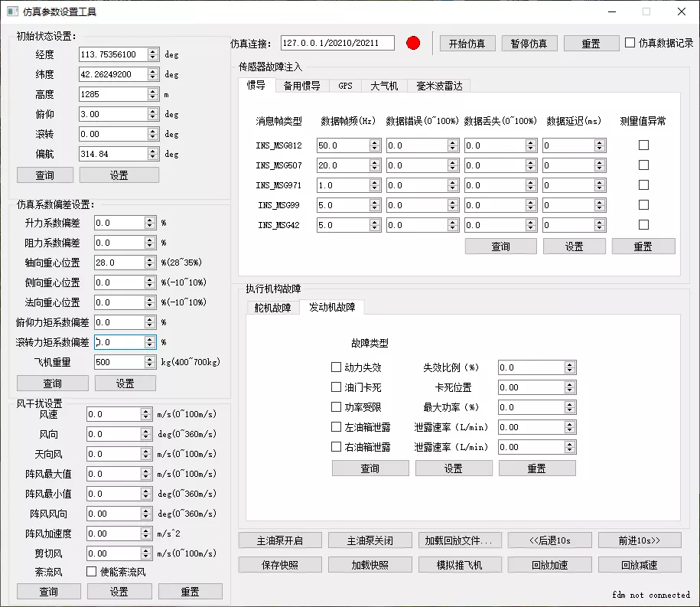This screenshot has width=700, height=607.
Task: Click the red connection status indicator
Action: [x=413, y=43]
